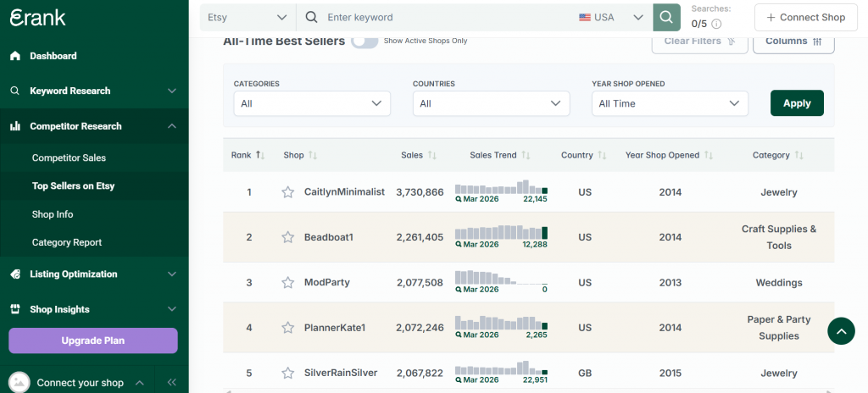Click the Connect Shop button
Viewport: 868px width, 393px height.
click(x=805, y=17)
